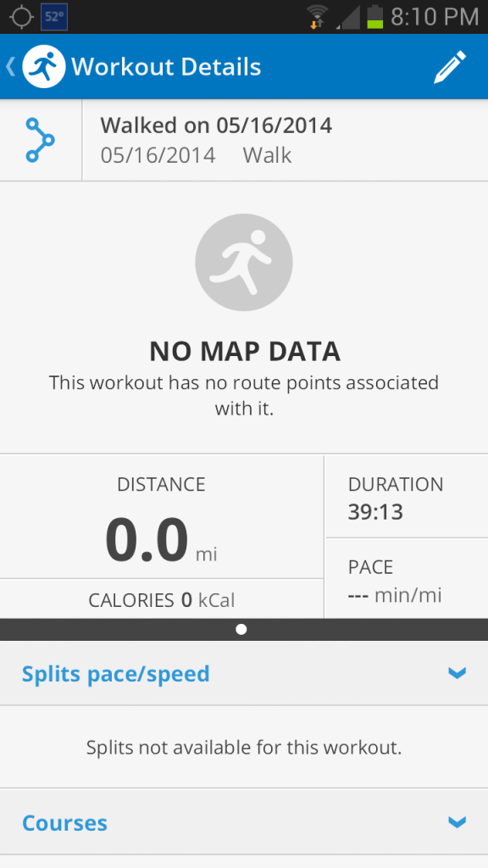Tap the Duration 39:13 stat
The width and height of the screenshot is (488, 868).
pyautogui.click(x=406, y=497)
